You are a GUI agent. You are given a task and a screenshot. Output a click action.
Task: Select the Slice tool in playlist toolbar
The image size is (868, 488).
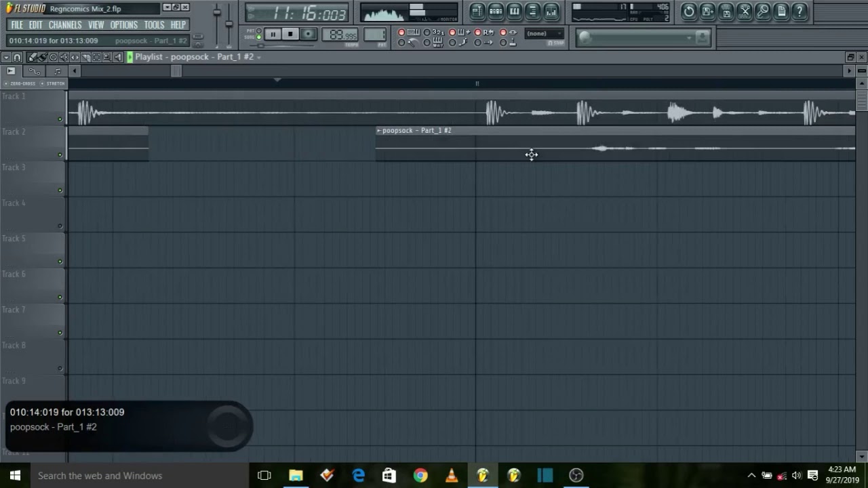click(x=85, y=57)
